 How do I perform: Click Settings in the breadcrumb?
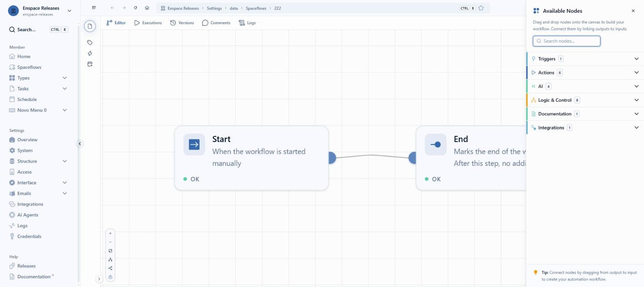pos(214,8)
